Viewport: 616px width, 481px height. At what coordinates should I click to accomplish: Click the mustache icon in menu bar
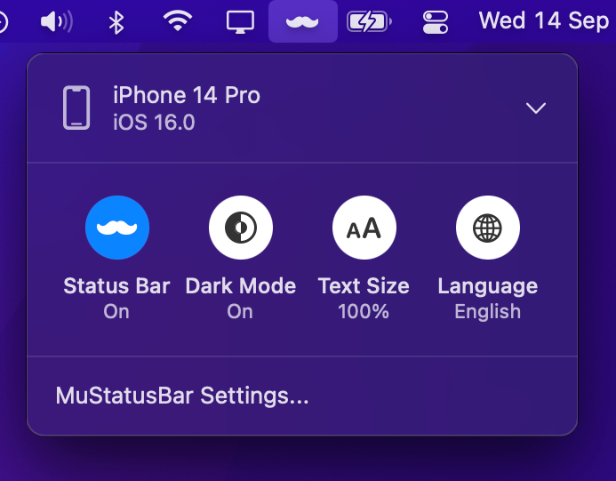(302, 22)
